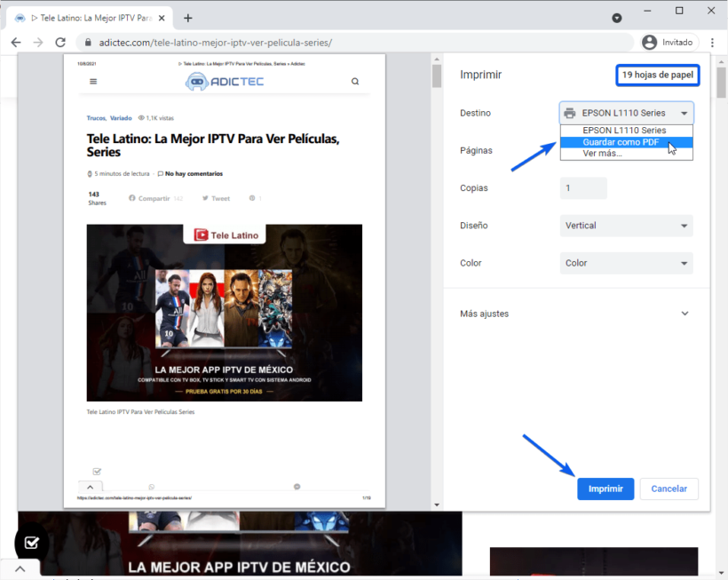Expand Más ajustes section
Screen dimensions: 728x580
(684, 314)
